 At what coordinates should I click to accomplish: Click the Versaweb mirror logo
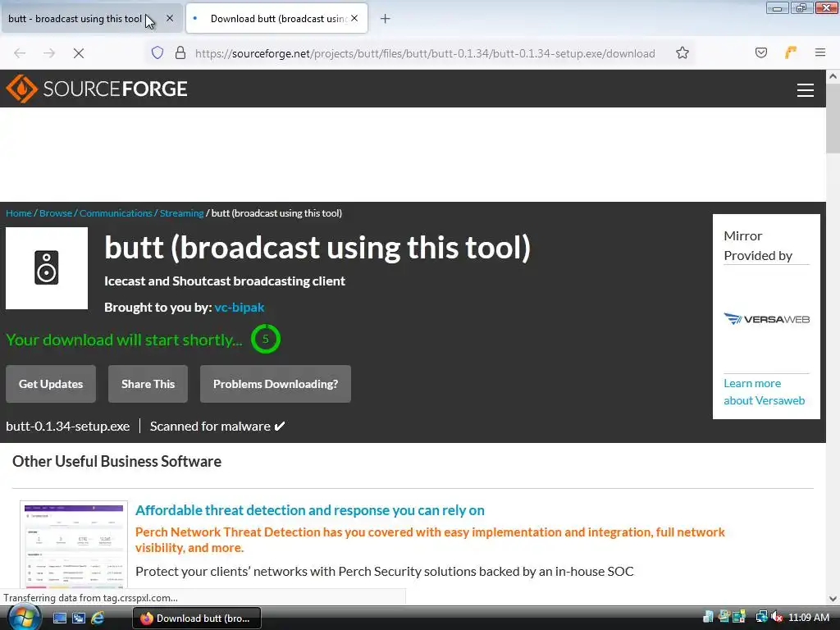(766, 319)
